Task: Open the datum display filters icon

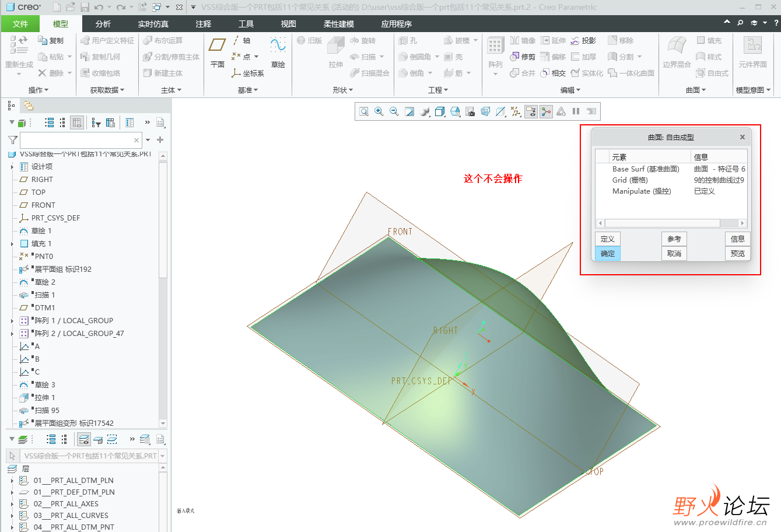Action: pyautogui.click(x=516, y=111)
